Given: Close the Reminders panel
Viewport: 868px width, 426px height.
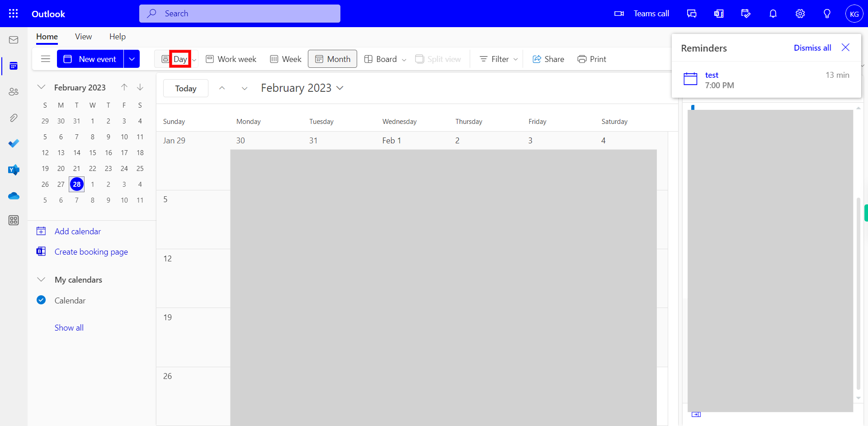Looking at the screenshot, I should [845, 47].
